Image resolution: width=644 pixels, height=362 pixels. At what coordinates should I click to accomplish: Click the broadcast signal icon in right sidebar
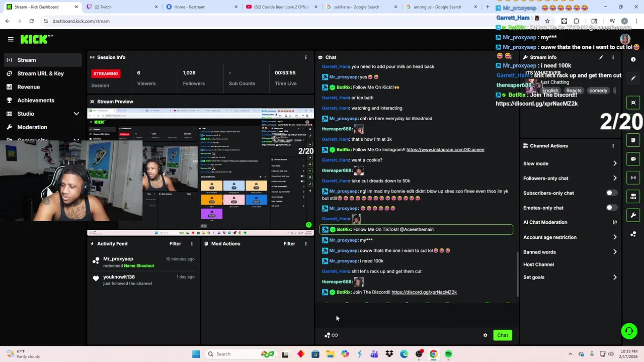click(633, 177)
